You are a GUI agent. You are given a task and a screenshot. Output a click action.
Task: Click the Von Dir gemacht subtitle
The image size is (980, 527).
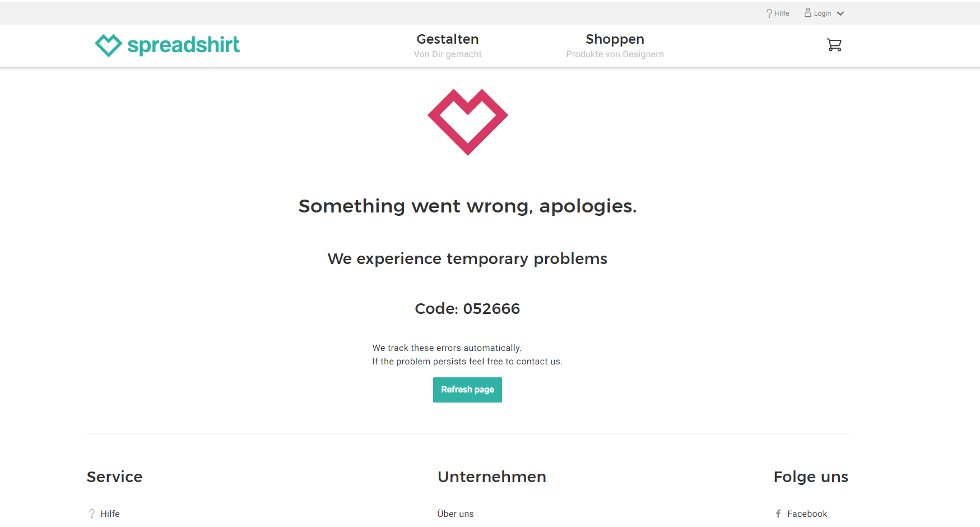(x=447, y=54)
